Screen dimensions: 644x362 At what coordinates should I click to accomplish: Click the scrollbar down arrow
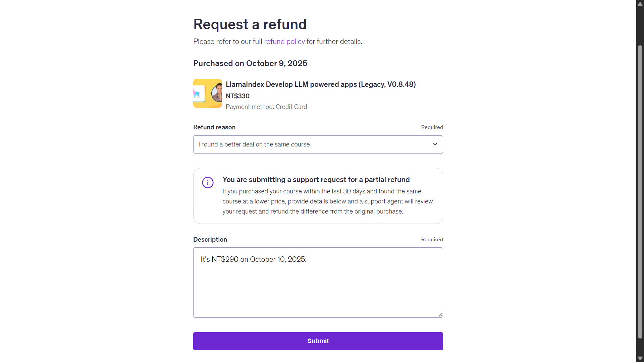pos(640,358)
